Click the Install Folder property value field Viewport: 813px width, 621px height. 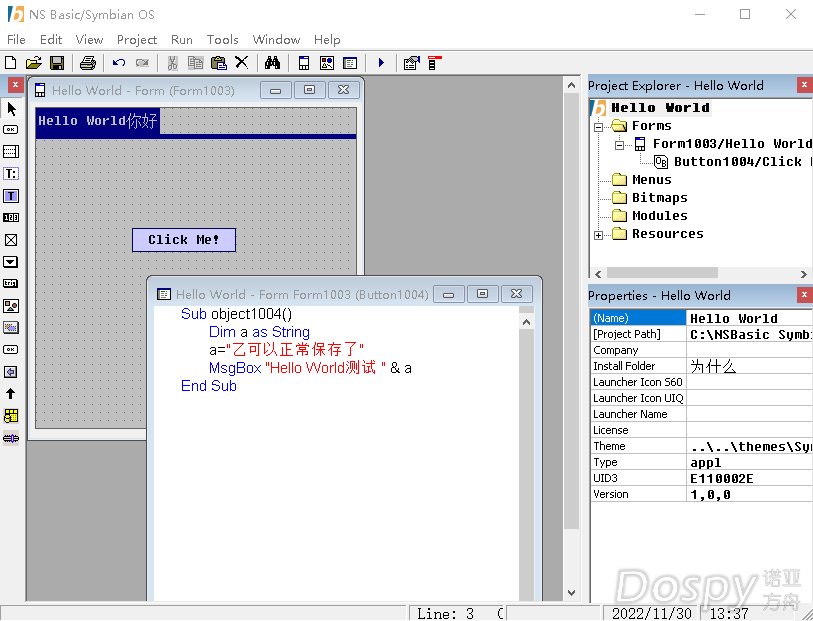(748, 366)
